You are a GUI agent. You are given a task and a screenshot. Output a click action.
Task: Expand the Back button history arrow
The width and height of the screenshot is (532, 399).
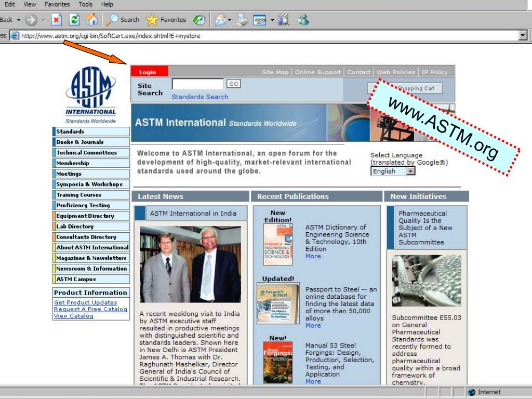click(19, 20)
